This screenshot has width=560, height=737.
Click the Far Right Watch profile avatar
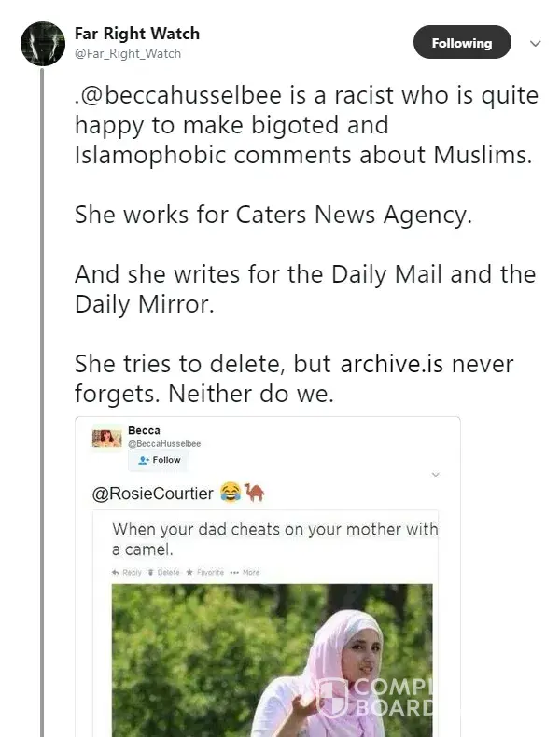(x=43, y=43)
